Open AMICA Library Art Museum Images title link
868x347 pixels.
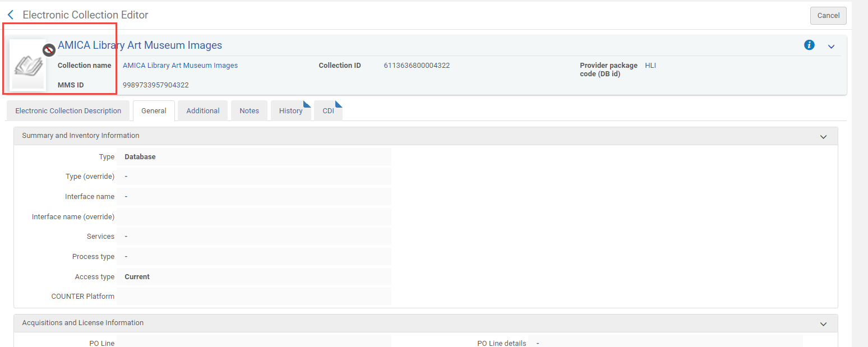pyautogui.click(x=140, y=45)
